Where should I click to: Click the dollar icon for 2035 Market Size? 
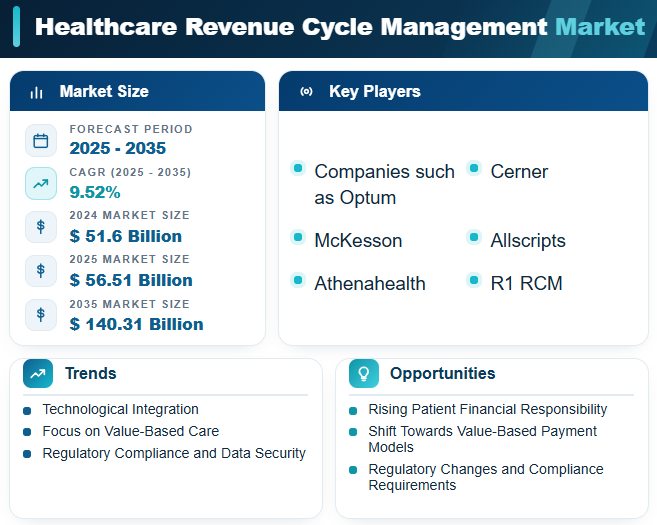[x=41, y=315]
